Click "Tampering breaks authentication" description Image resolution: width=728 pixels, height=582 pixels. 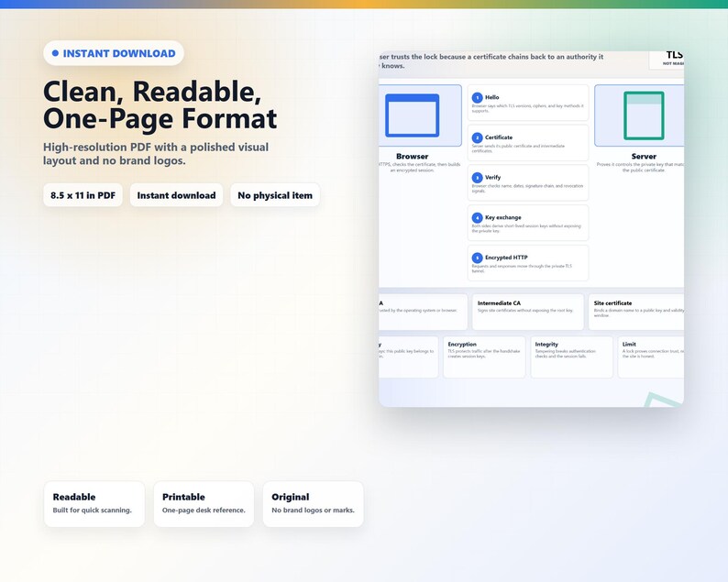[x=566, y=354]
